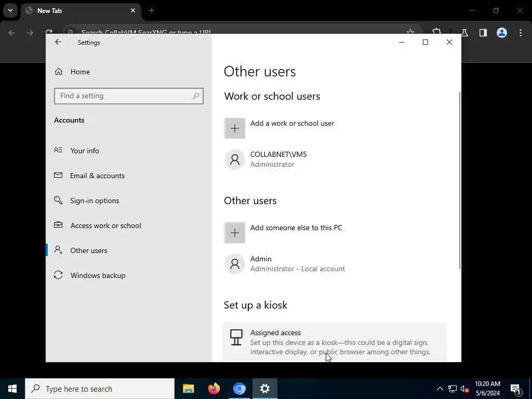Click Add a work or school user label
532x399 pixels.
(292, 124)
